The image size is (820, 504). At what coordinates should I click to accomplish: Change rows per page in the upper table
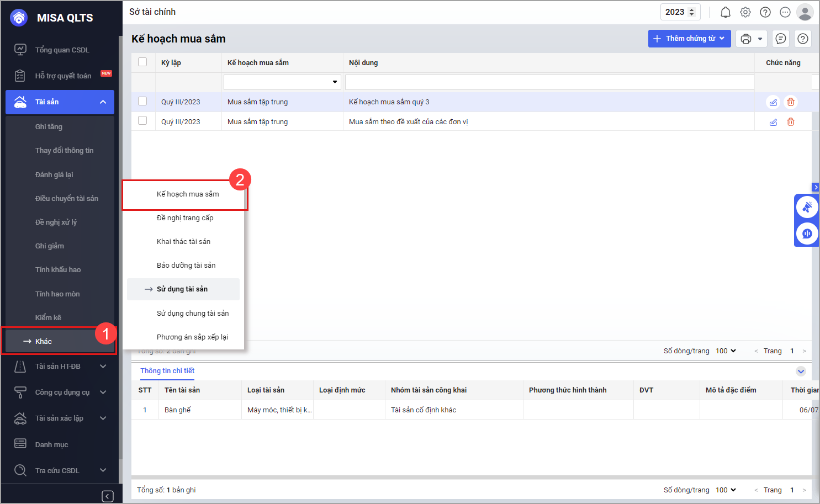click(726, 351)
